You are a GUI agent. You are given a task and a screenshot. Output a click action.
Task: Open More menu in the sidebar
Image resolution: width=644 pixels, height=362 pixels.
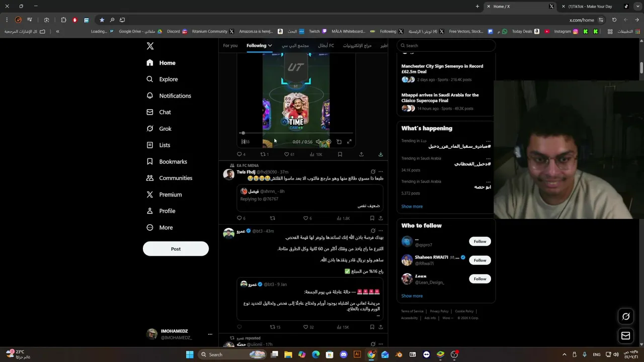(159, 227)
